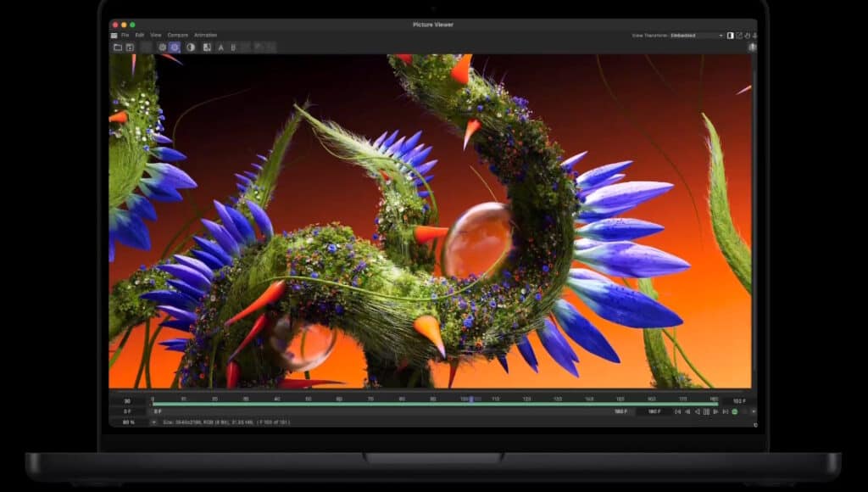Step to the previous frame
This screenshot has width=868, height=492.
687,411
